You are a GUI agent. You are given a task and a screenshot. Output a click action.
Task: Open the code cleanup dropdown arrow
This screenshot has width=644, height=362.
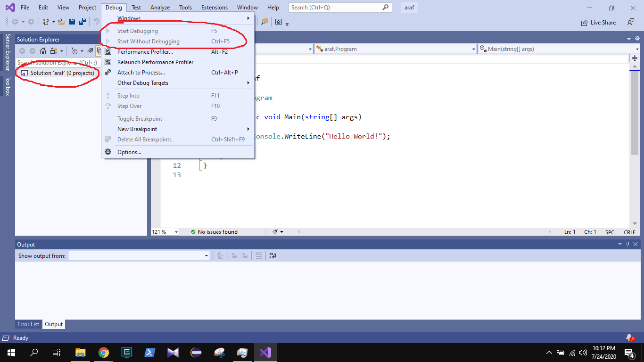tap(282, 232)
